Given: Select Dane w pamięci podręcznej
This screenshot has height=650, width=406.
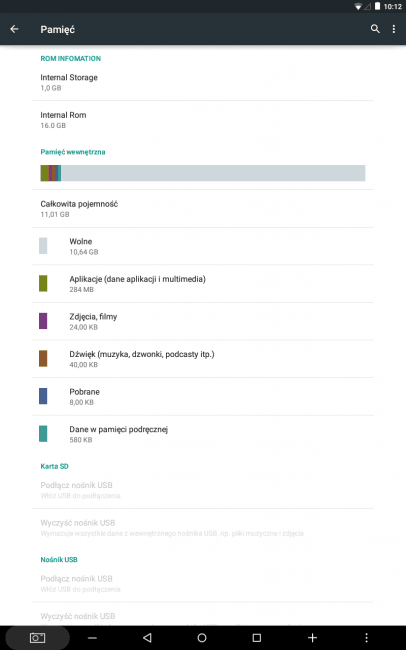Looking at the screenshot, I should 203,434.
